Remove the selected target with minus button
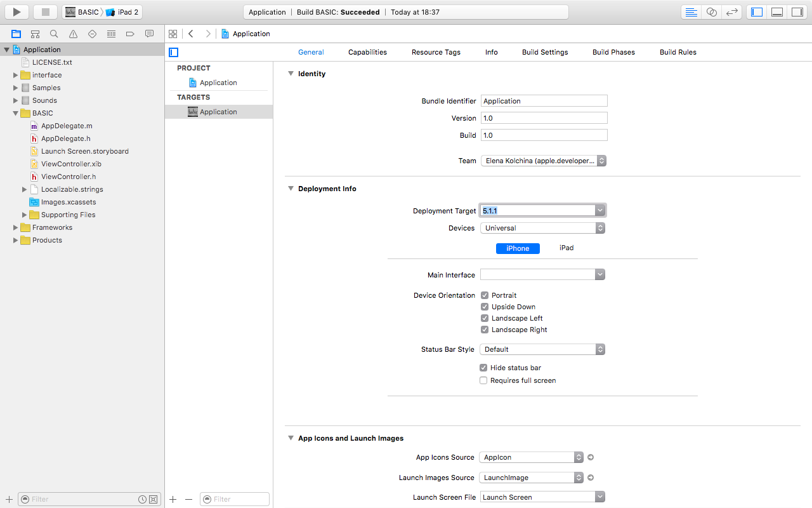Screen dimensions: 812x508 click(x=188, y=499)
